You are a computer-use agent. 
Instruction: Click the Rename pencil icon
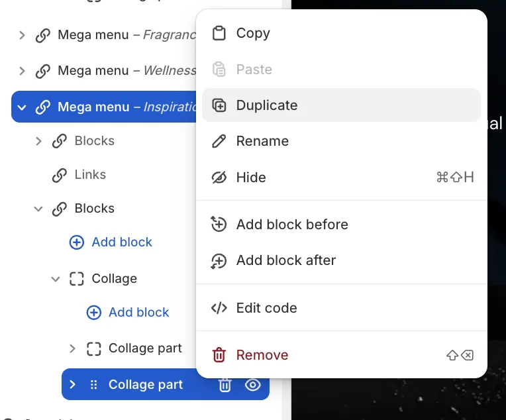coord(219,141)
